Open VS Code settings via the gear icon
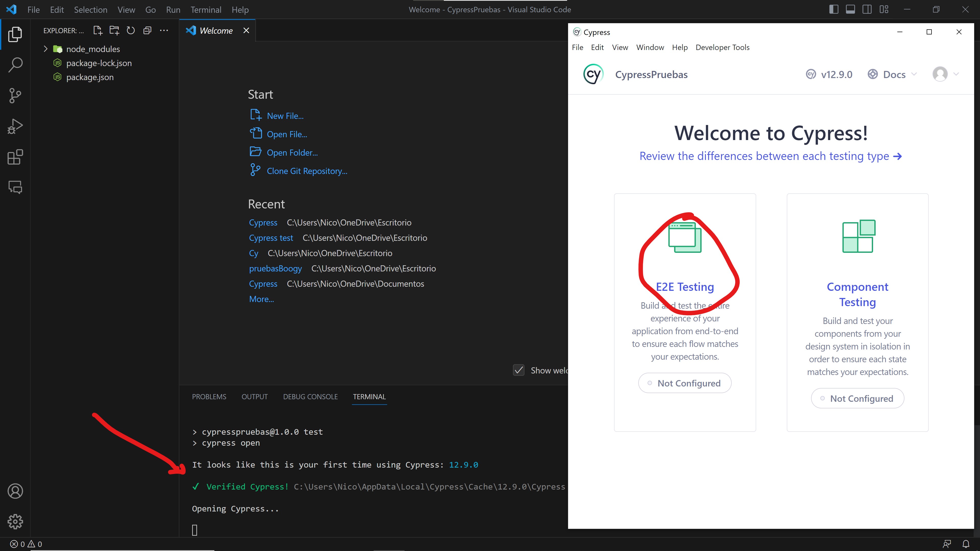This screenshot has height=551, width=980. (15, 522)
